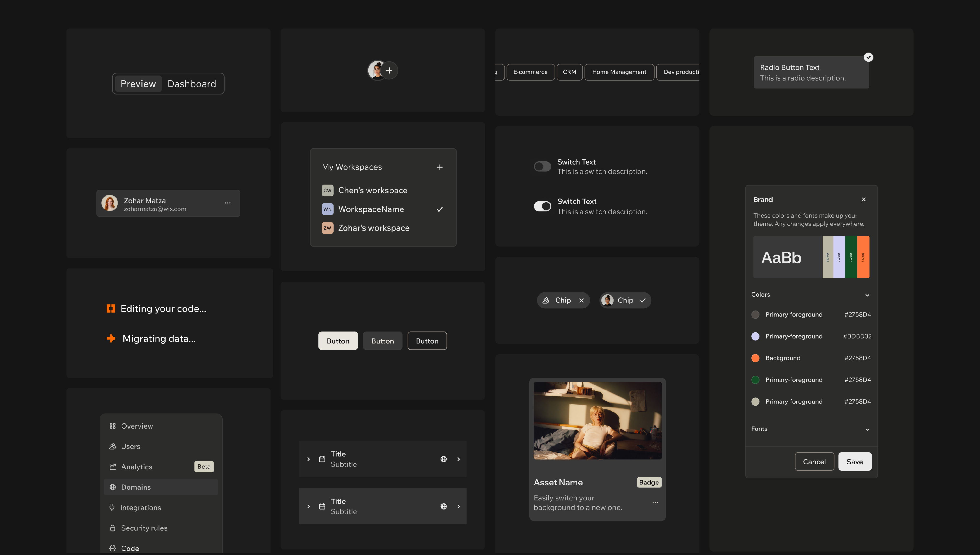Viewport: 980px width, 555px height.
Task: Click the Cancel button in Brand panel
Action: point(814,462)
